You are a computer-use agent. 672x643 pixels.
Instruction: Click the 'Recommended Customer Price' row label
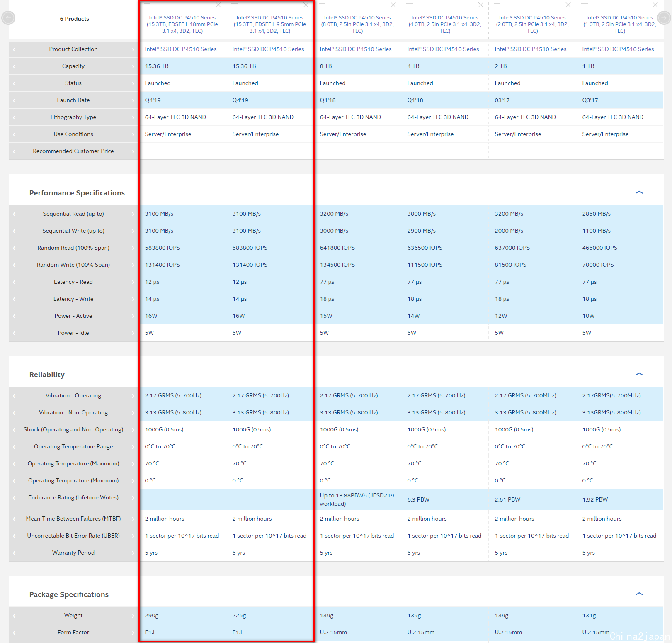[73, 151]
